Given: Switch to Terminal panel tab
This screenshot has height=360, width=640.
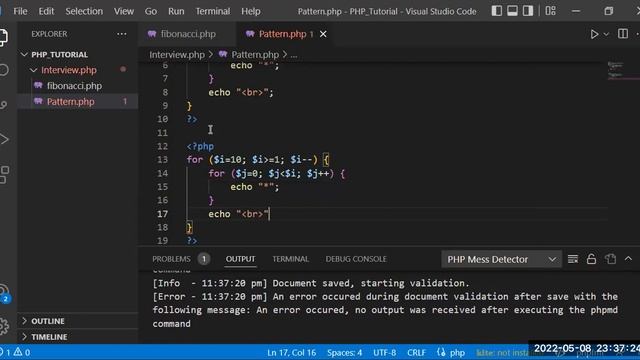Looking at the screenshot, I should tap(291, 259).
